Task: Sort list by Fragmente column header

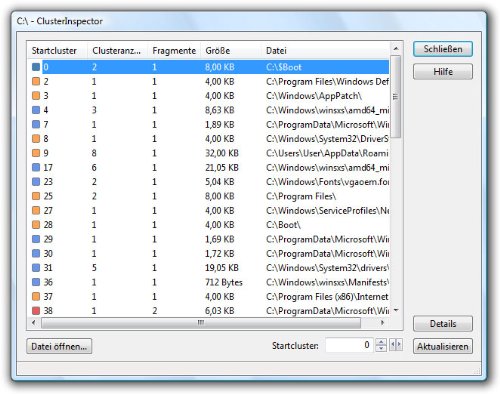Action: click(x=174, y=51)
